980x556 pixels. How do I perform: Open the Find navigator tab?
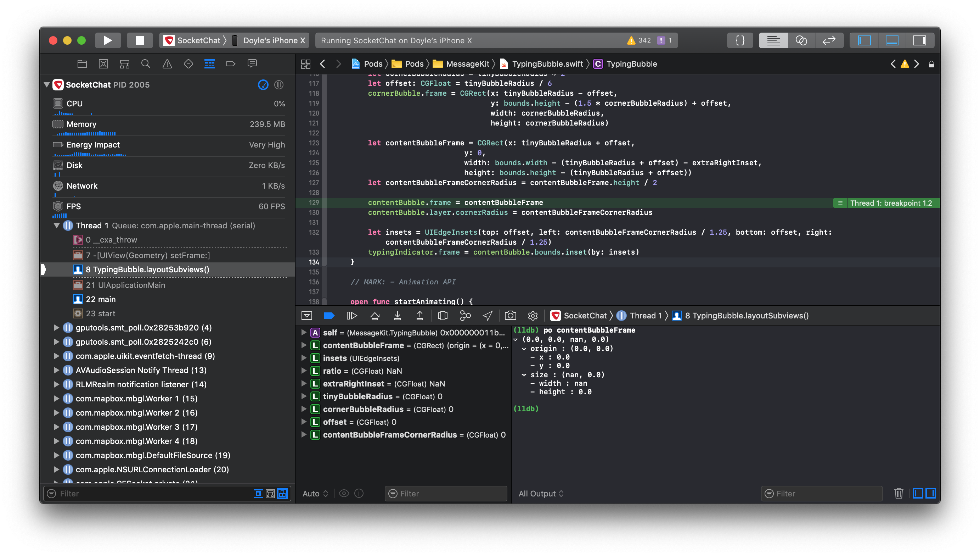coord(146,64)
